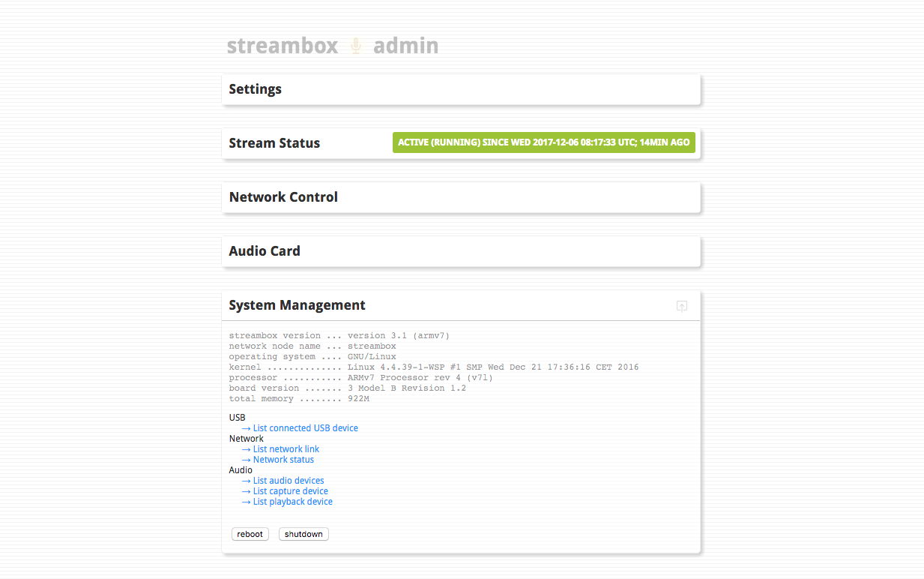Expand the Stream Status section

point(274,143)
